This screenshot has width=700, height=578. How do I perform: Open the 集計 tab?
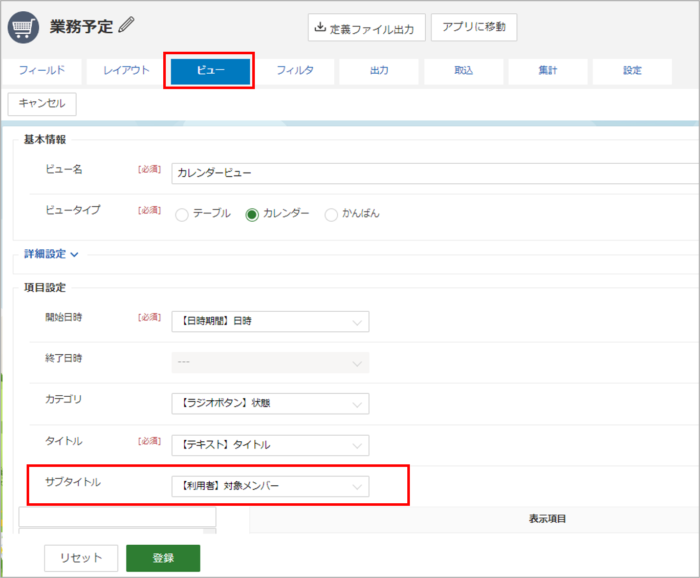pyautogui.click(x=548, y=71)
